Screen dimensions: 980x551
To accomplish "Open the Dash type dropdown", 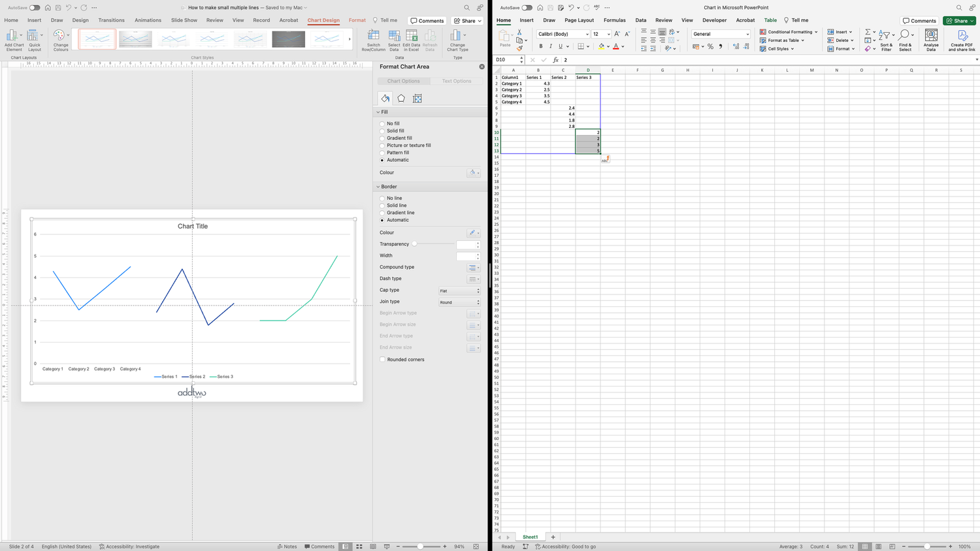I will [x=474, y=278].
